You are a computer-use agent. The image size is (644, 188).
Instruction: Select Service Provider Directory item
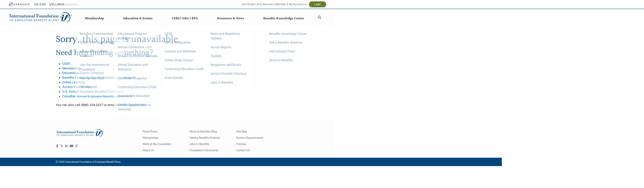(x=228, y=74)
